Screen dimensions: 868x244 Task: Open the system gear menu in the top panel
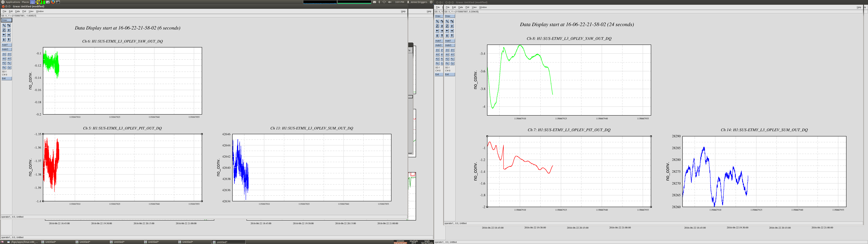click(431, 2)
